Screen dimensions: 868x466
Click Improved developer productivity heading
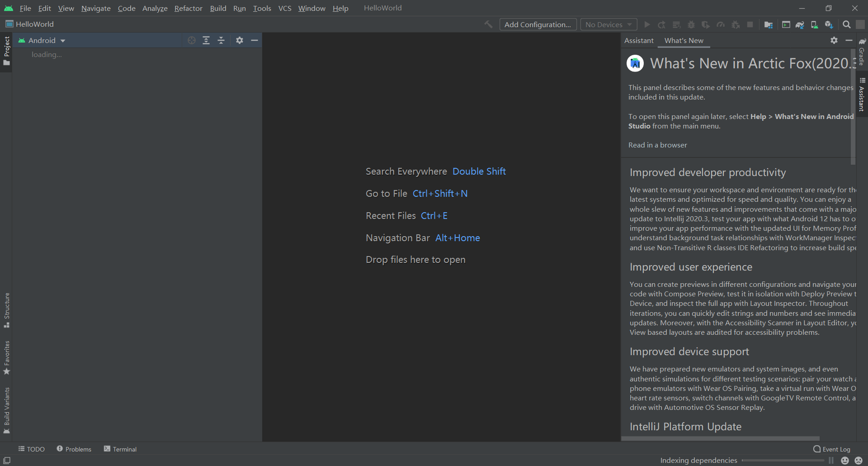coord(708,172)
